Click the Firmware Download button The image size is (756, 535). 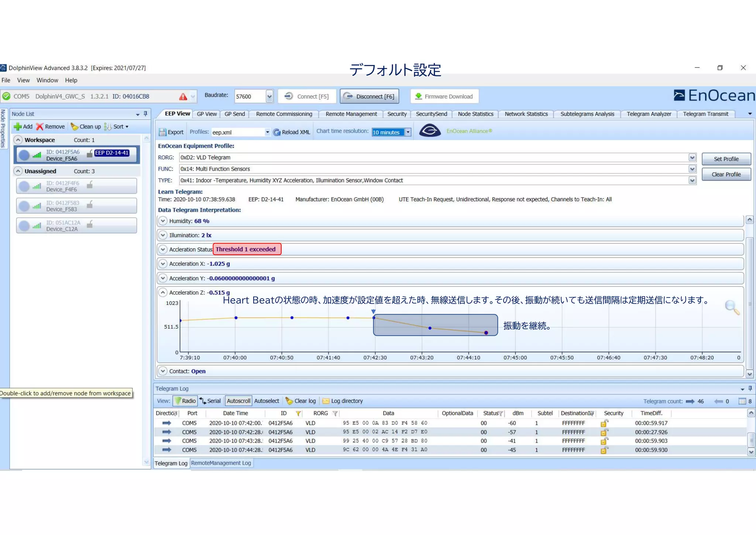(x=444, y=96)
